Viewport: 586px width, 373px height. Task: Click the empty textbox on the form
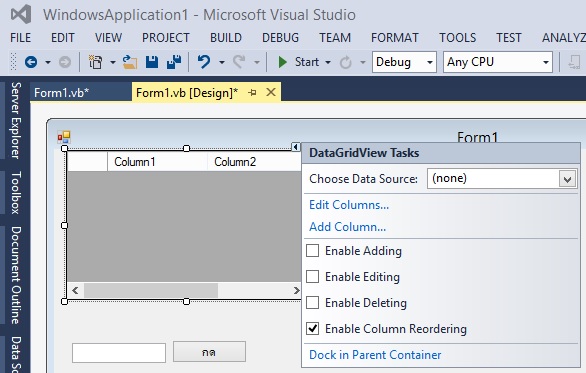(119, 353)
